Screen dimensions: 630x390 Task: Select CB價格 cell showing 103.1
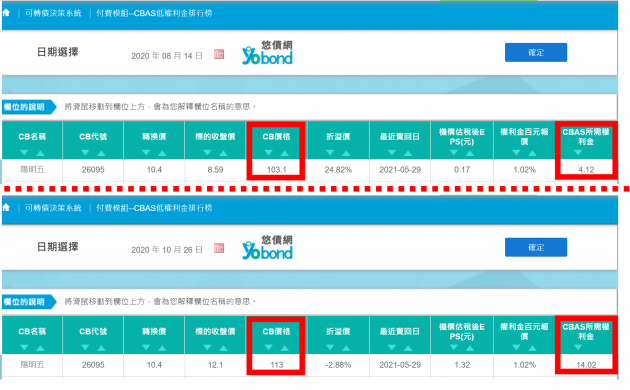[276, 169]
